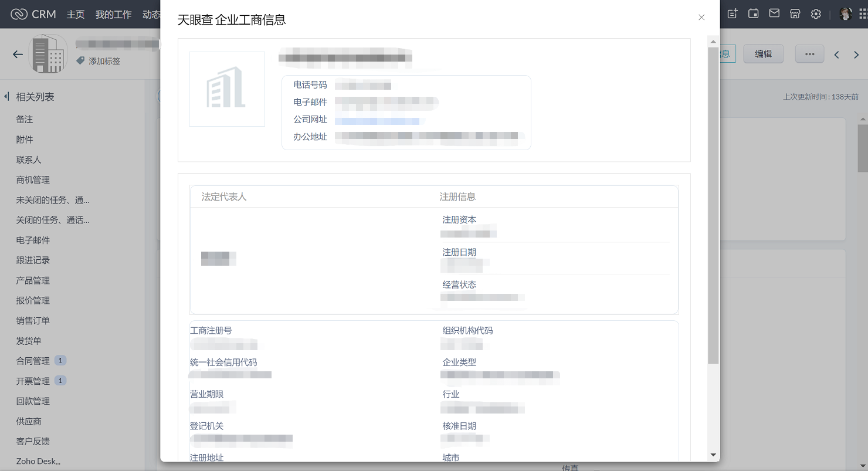Close the 天眼查 企业工商信息 dialog

tap(701, 18)
